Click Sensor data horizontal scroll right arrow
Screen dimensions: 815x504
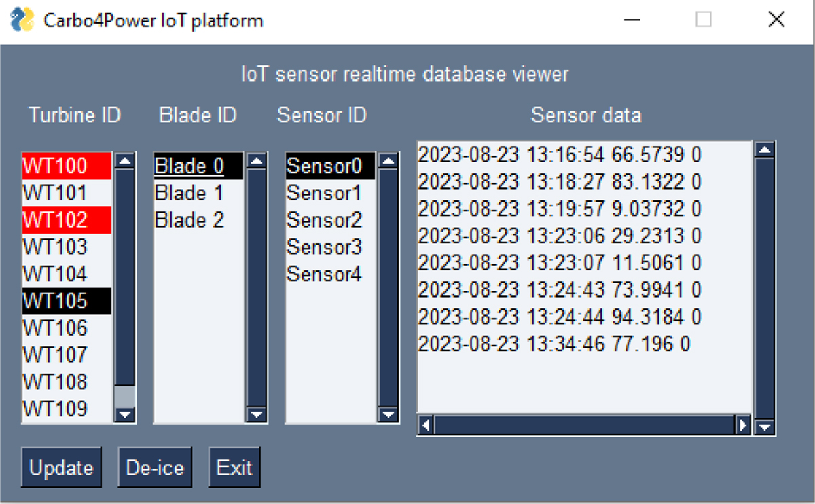pos(744,426)
